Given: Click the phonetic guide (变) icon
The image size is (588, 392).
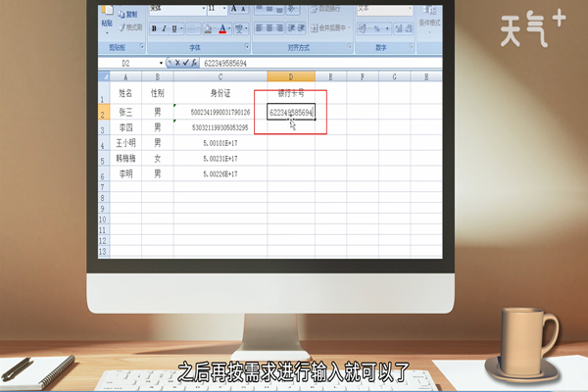Looking at the screenshot, I should click(x=238, y=28).
